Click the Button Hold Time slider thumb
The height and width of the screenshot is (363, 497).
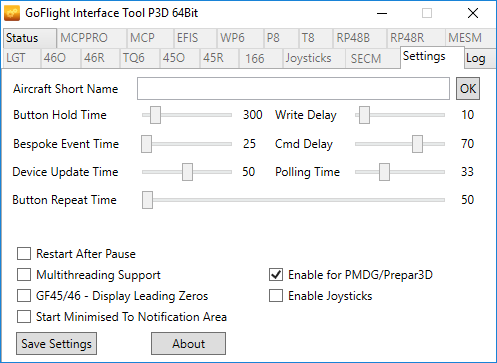tap(155, 115)
